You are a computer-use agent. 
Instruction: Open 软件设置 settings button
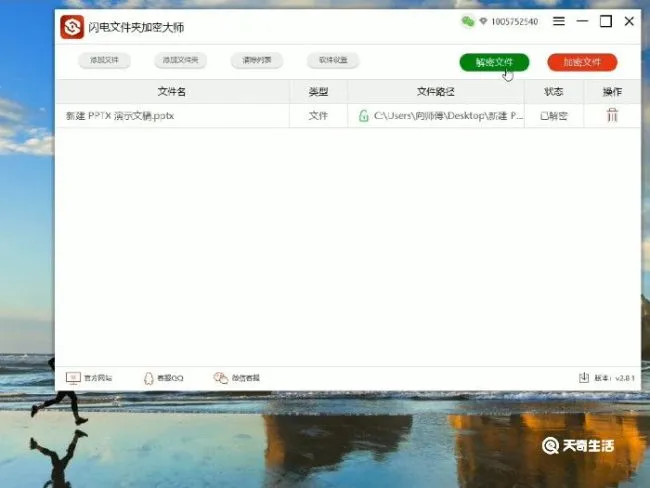click(333, 60)
